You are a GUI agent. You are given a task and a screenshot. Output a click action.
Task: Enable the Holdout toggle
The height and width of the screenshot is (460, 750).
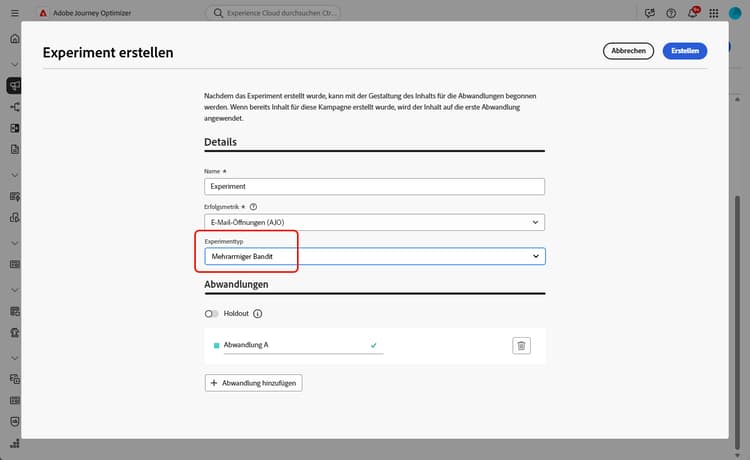click(211, 314)
